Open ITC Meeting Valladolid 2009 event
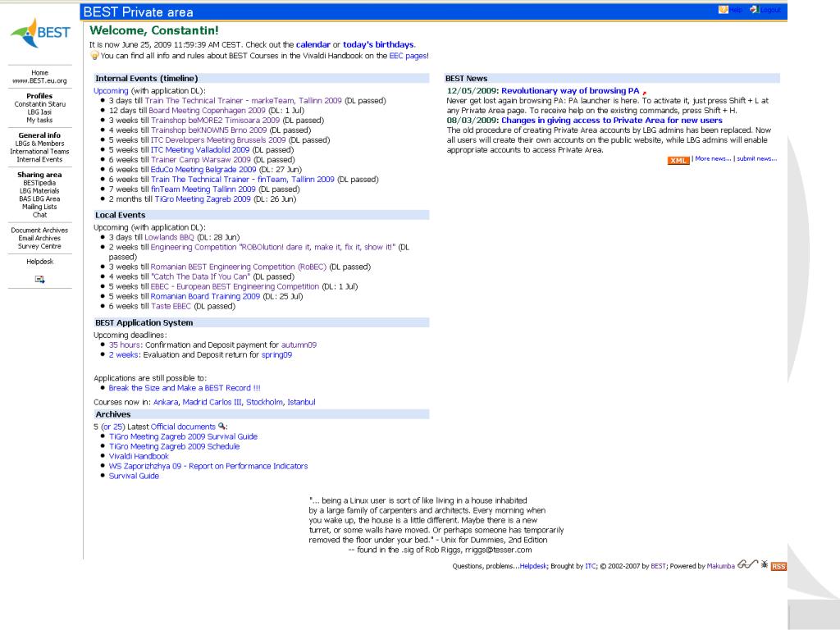Screen dimensions: 840x630 pyautogui.click(x=200, y=150)
